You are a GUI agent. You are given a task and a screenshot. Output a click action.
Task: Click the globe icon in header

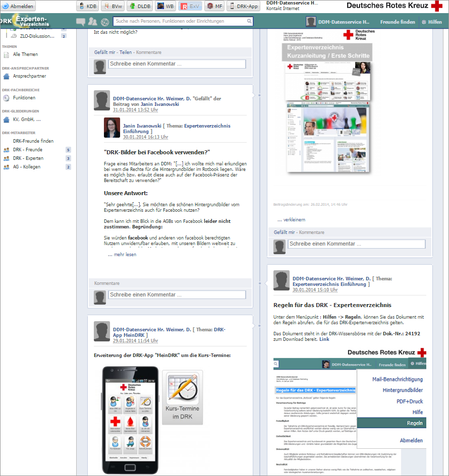tap(105, 22)
